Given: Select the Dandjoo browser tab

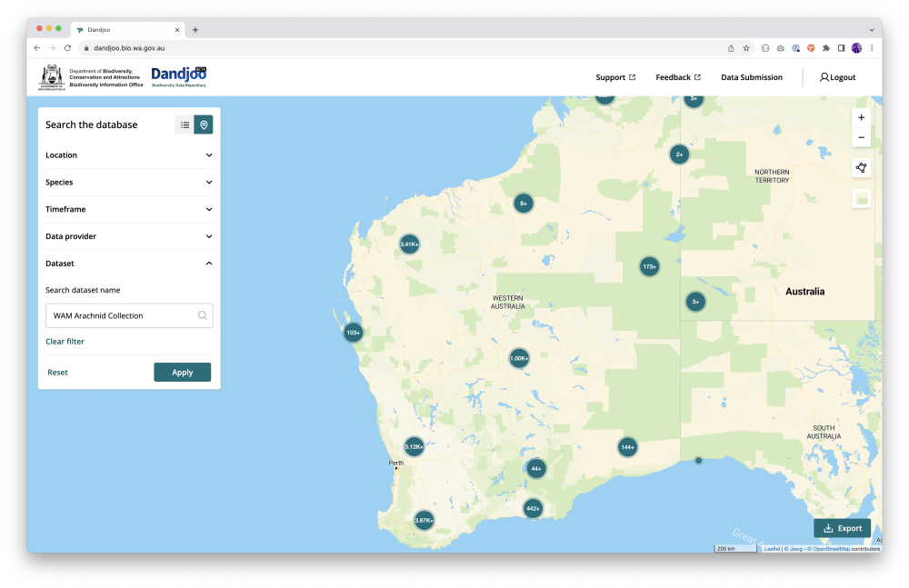Looking at the screenshot, I should pyautogui.click(x=127, y=30).
